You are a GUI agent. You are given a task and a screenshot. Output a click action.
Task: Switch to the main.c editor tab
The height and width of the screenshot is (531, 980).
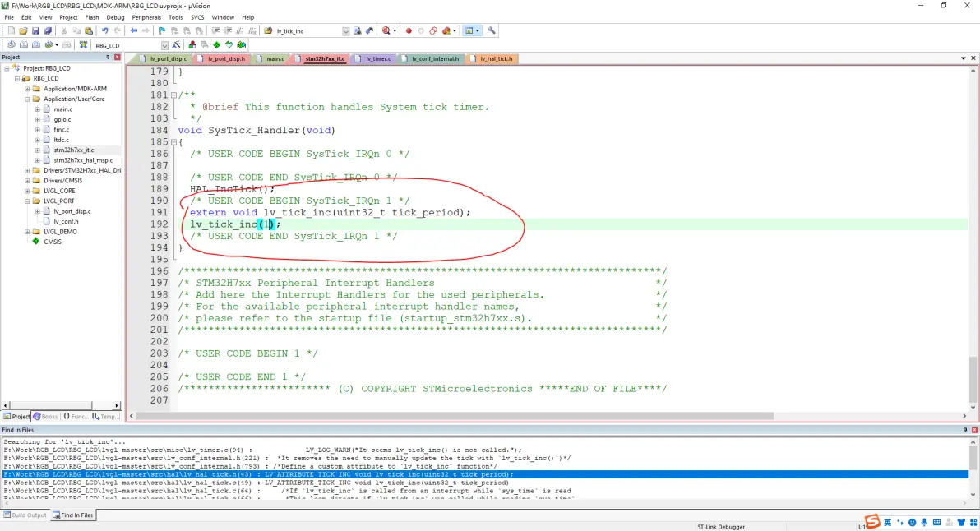click(x=275, y=59)
